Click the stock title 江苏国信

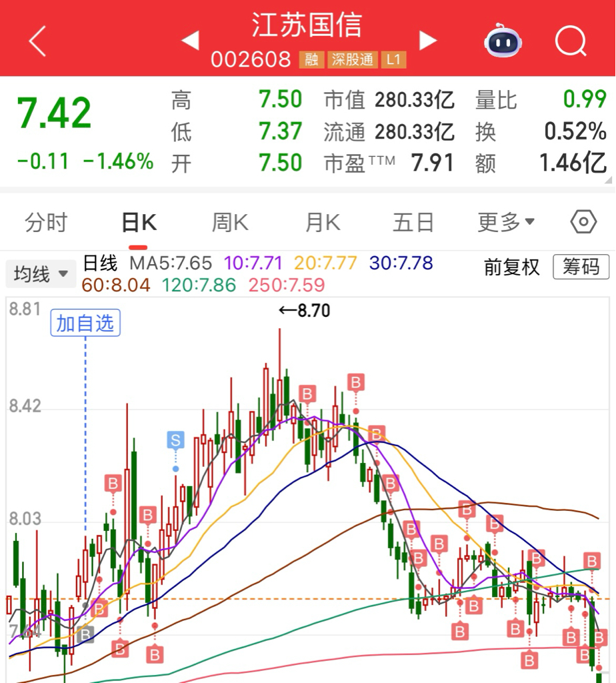[x=307, y=25]
